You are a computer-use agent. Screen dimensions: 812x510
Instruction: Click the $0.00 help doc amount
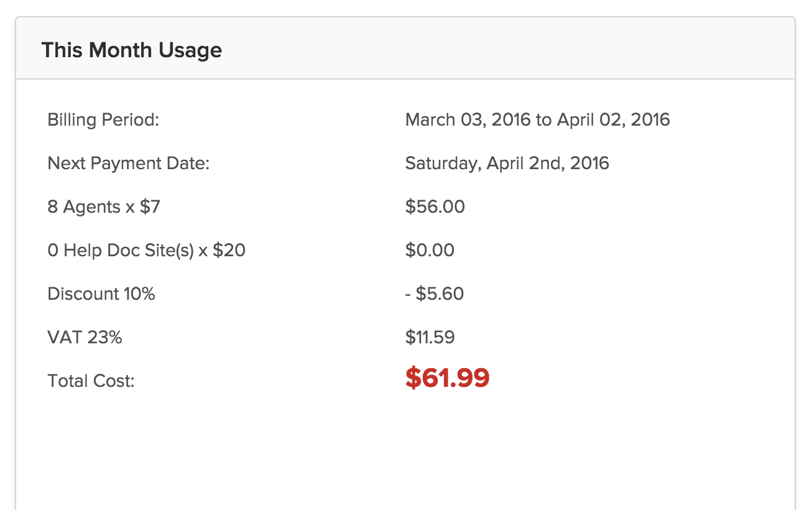pos(430,250)
